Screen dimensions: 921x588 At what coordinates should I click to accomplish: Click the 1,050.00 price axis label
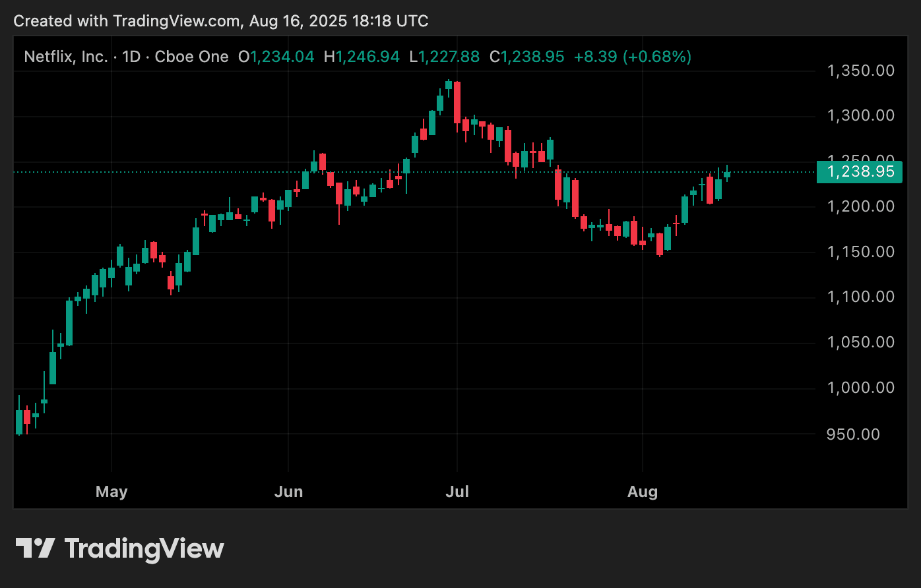tap(861, 342)
